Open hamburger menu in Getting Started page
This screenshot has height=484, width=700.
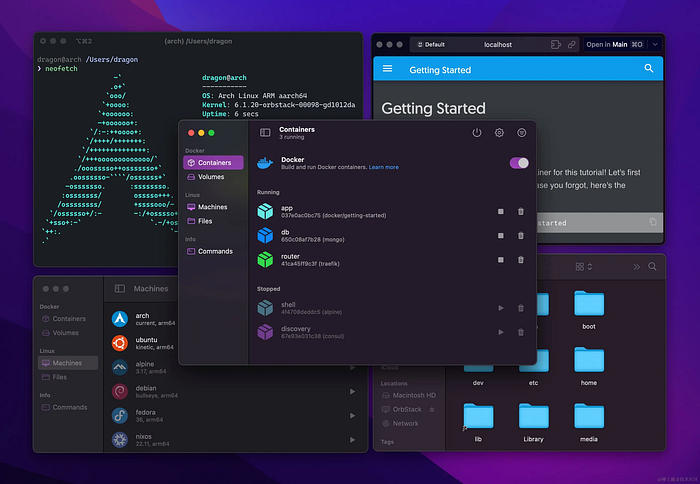(388, 69)
